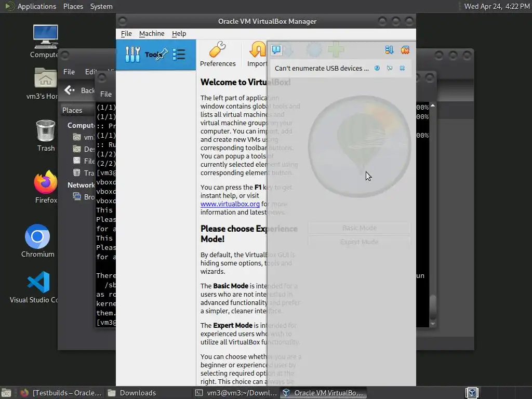Dismiss the USB devices notification
Viewport: 532px width, 399px height.
[x=402, y=68]
